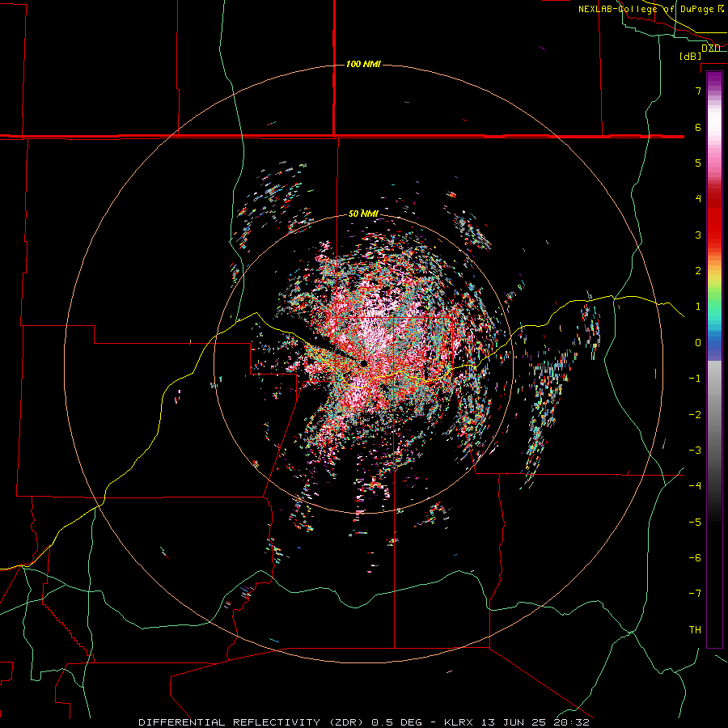Viewport: 728px width, 728px height.
Task: Click the "-4" label on the dB scale
Action: point(695,485)
